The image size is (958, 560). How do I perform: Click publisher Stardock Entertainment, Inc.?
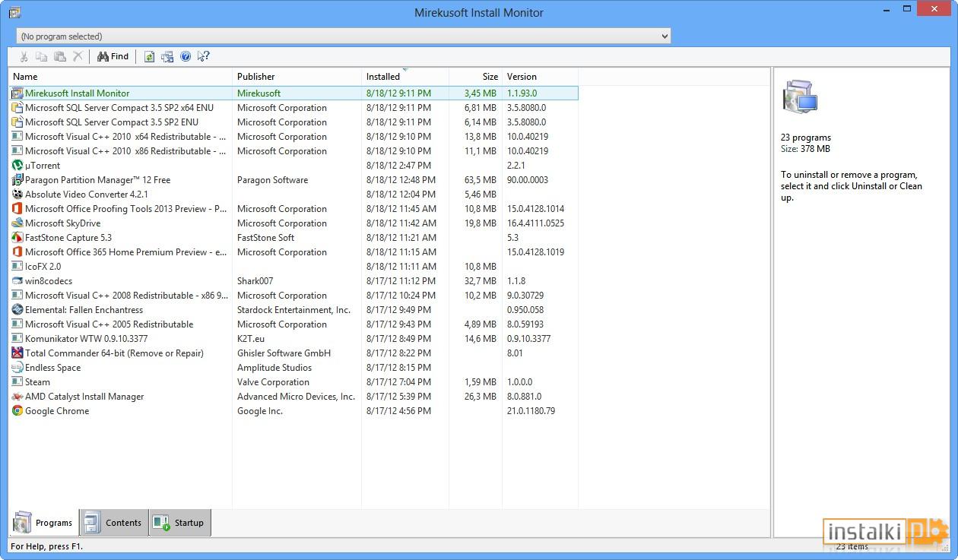pyautogui.click(x=293, y=310)
